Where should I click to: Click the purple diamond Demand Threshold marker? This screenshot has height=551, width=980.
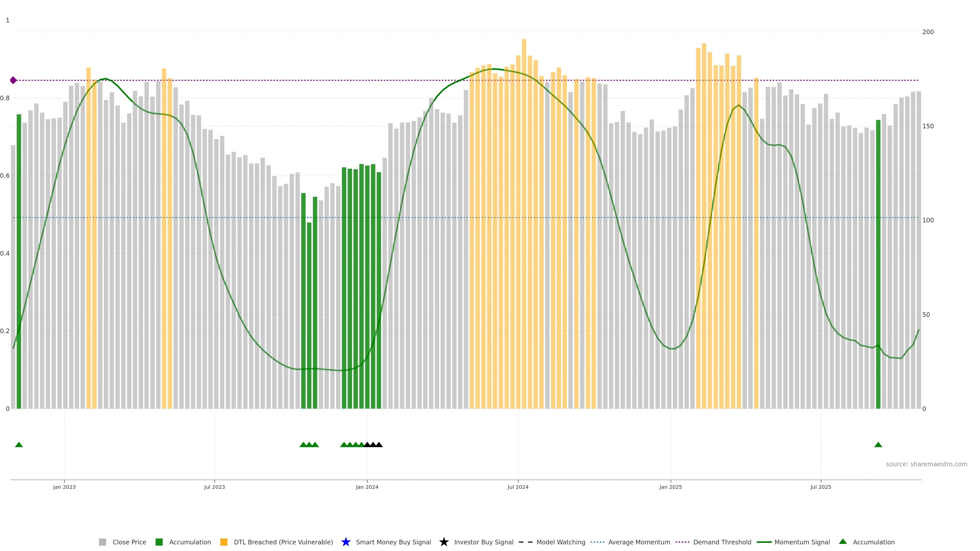point(13,80)
